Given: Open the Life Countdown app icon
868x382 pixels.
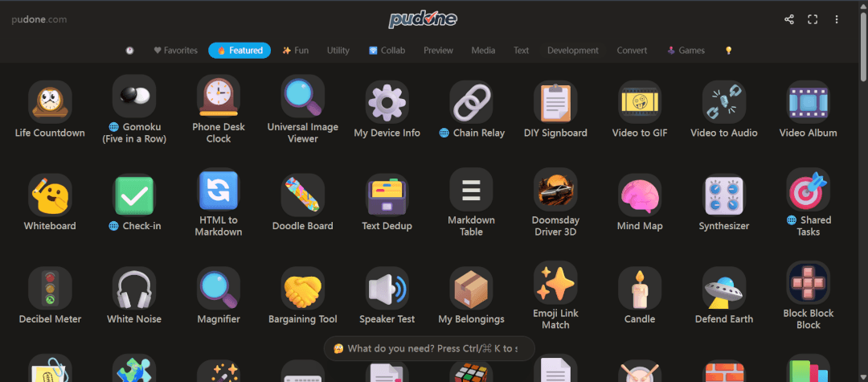Looking at the screenshot, I should pos(50,102).
